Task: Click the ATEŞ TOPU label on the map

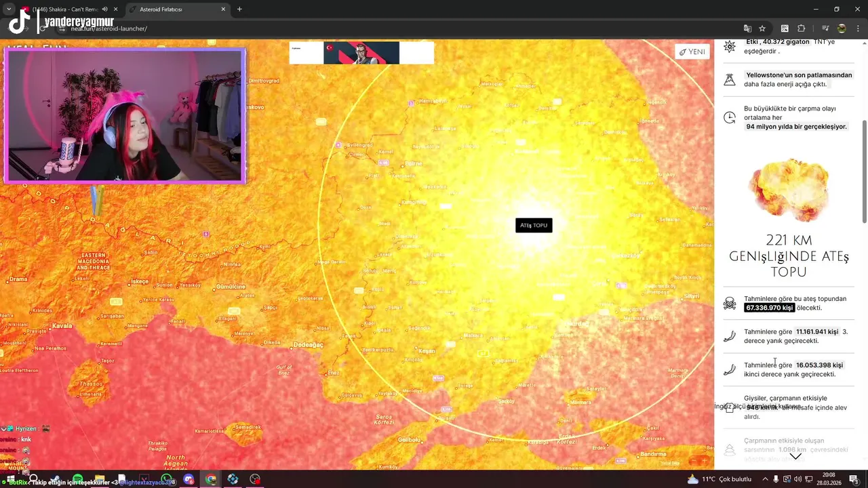Action: (534, 225)
